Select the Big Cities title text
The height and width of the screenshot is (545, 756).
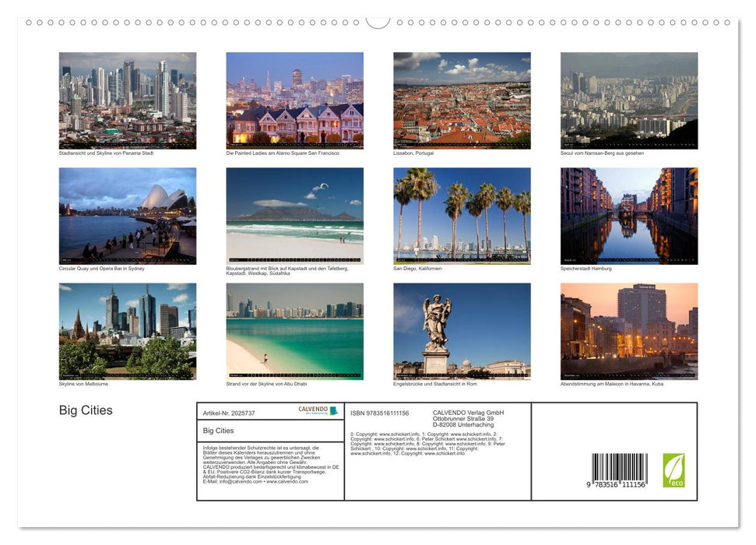(84, 410)
